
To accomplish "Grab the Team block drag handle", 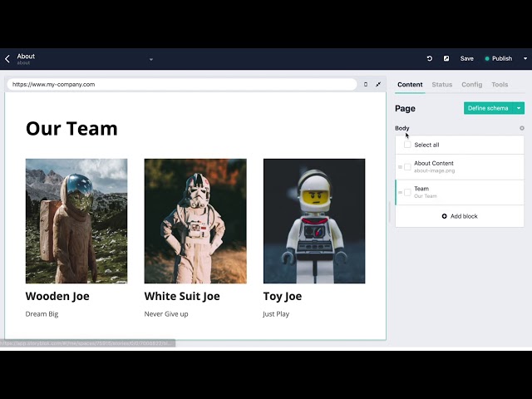I will (400, 192).
